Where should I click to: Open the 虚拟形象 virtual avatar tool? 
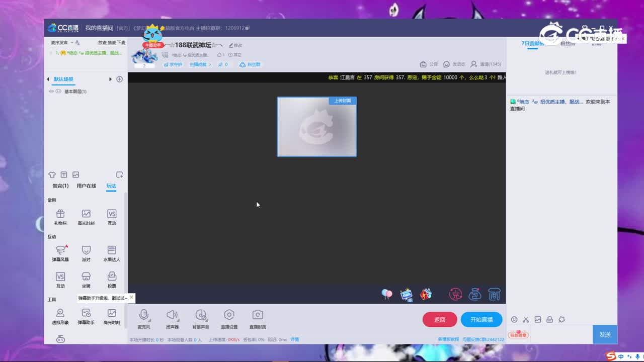[x=60, y=316]
